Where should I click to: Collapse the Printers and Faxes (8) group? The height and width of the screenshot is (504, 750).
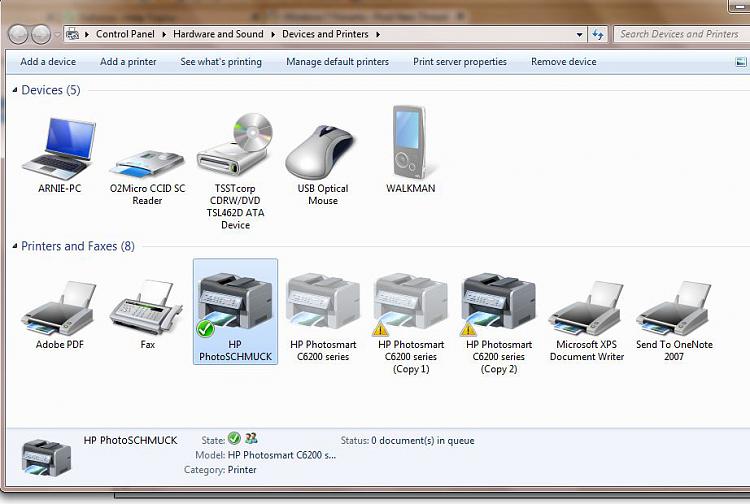click(x=15, y=246)
